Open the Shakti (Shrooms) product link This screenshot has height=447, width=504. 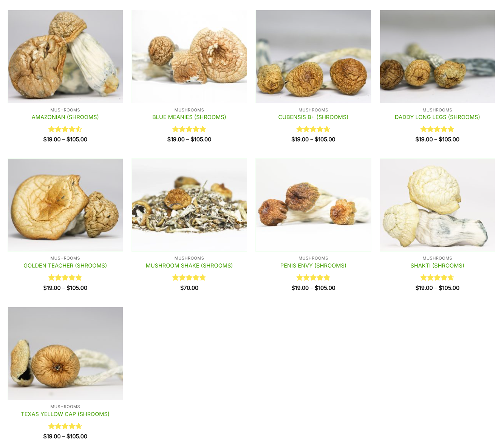point(437,266)
